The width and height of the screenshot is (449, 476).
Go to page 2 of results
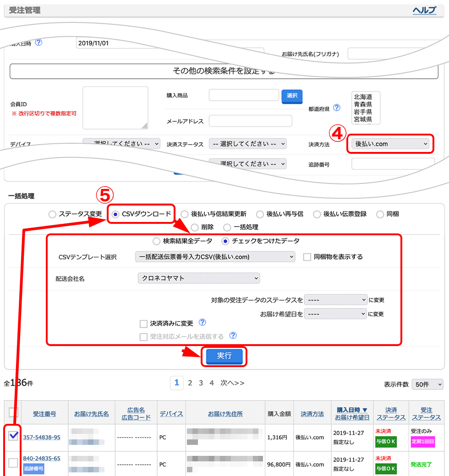pos(190,383)
